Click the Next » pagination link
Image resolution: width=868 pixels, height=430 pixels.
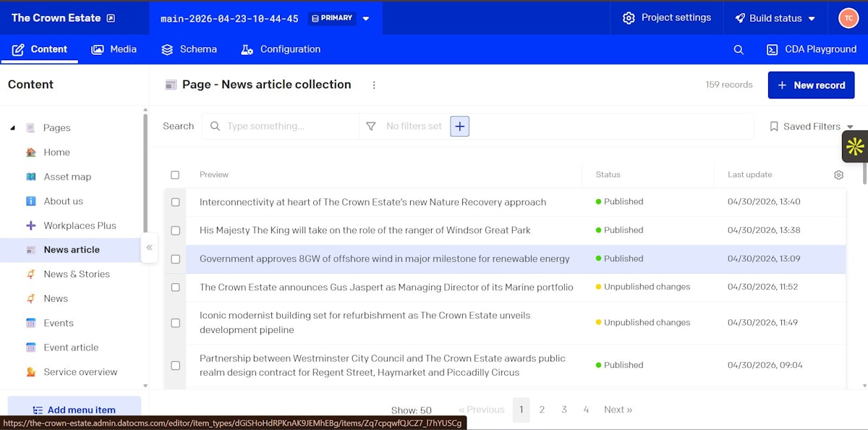(618, 410)
